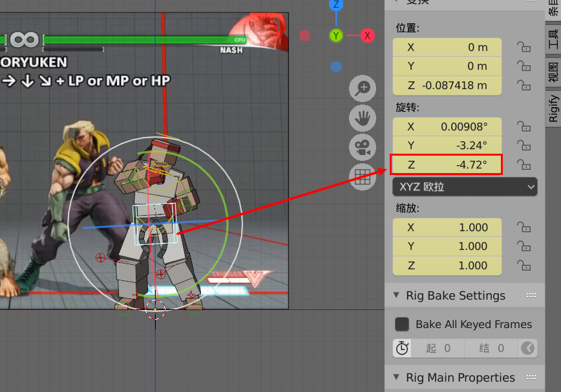Toggle lock for scale Z

click(x=524, y=265)
